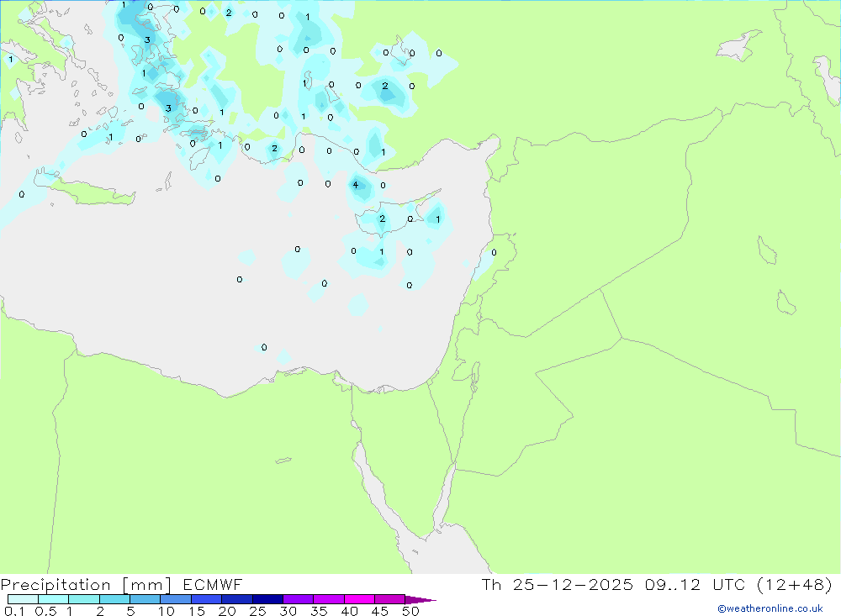This screenshot has width=841, height=616.
Task: Pick the 2 to 5 mm legend color
Action: tap(114, 599)
